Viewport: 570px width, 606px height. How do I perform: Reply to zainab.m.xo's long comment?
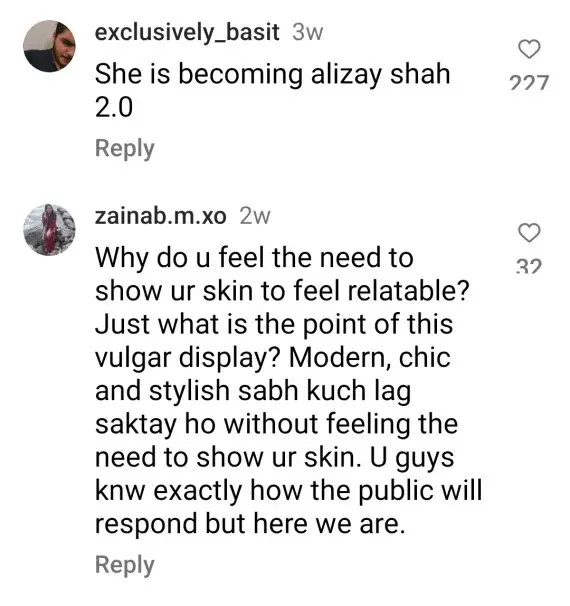click(125, 565)
